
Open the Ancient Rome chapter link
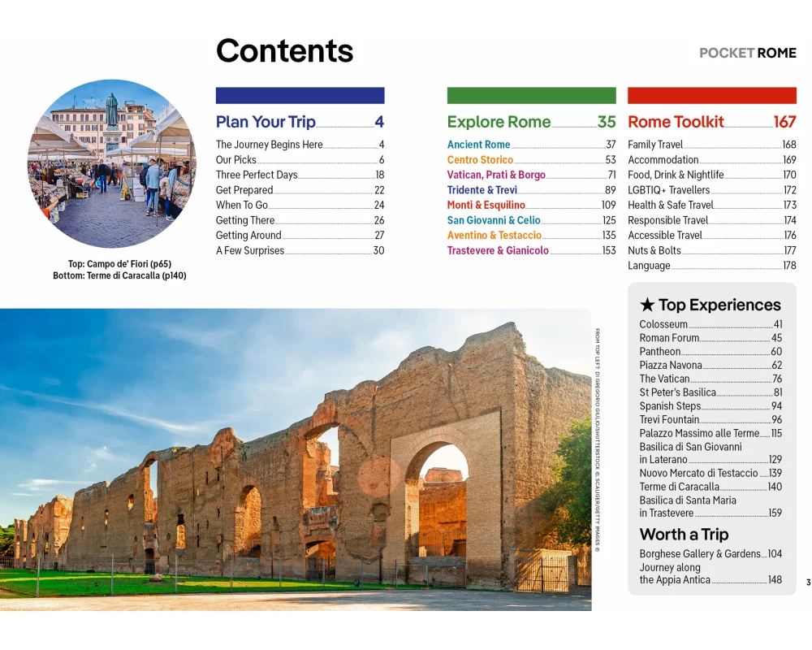pos(479,145)
